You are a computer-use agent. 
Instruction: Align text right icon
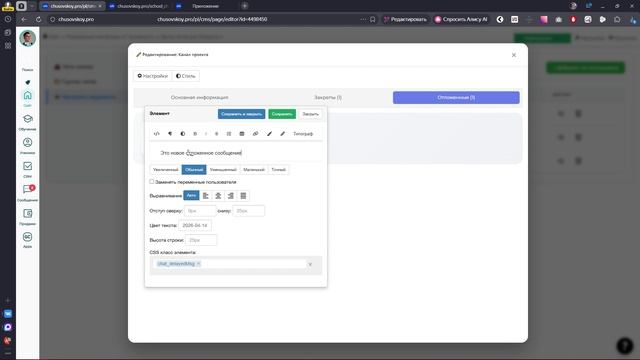click(x=231, y=196)
